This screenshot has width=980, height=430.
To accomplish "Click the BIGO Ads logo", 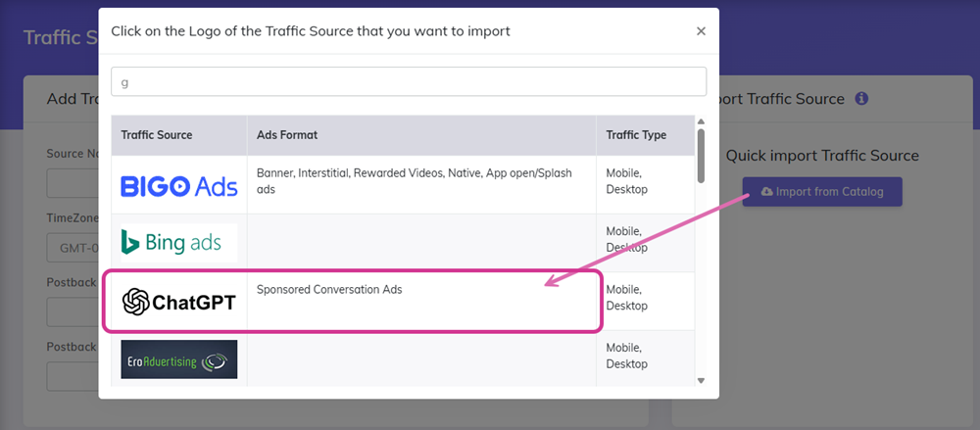I will (178, 186).
